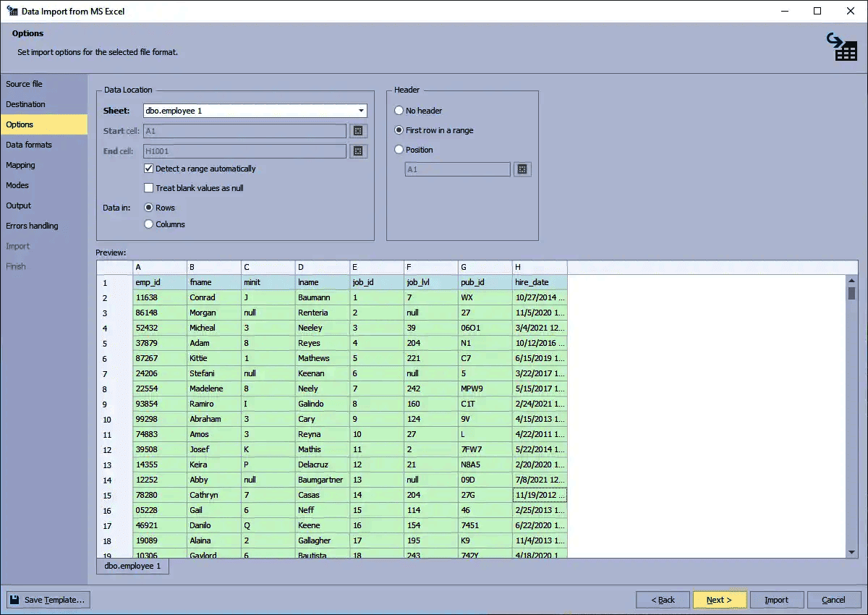Open the Sheet dropdown
The height and width of the screenshot is (615, 868).
pyautogui.click(x=360, y=110)
